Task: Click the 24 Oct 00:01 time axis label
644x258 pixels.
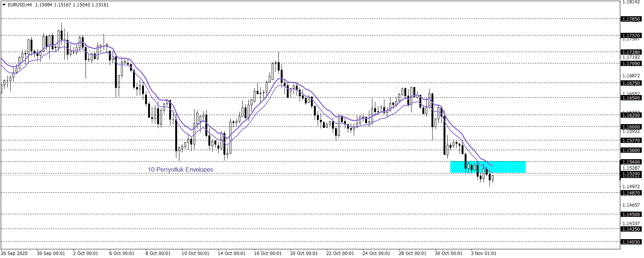Action: pos(376,253)
